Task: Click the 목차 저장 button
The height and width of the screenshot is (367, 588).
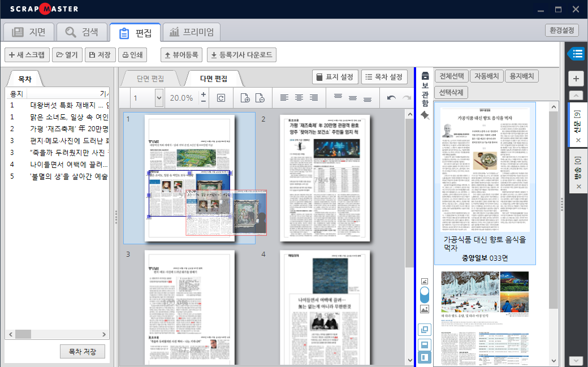Action: (x=83, y=351)
